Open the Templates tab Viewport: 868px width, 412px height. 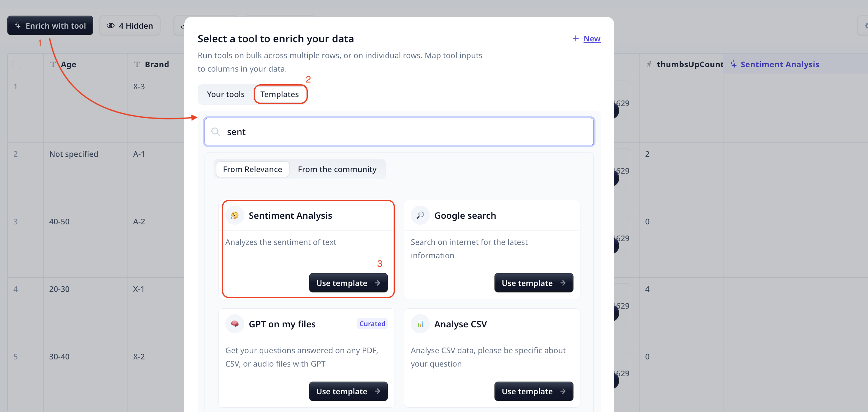click(280, 94)
